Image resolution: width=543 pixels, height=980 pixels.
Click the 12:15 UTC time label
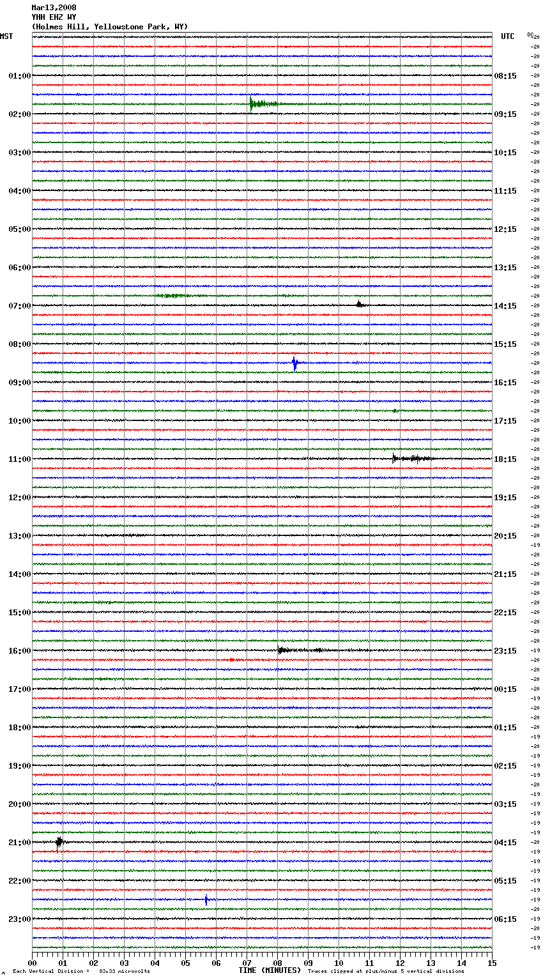505,229
